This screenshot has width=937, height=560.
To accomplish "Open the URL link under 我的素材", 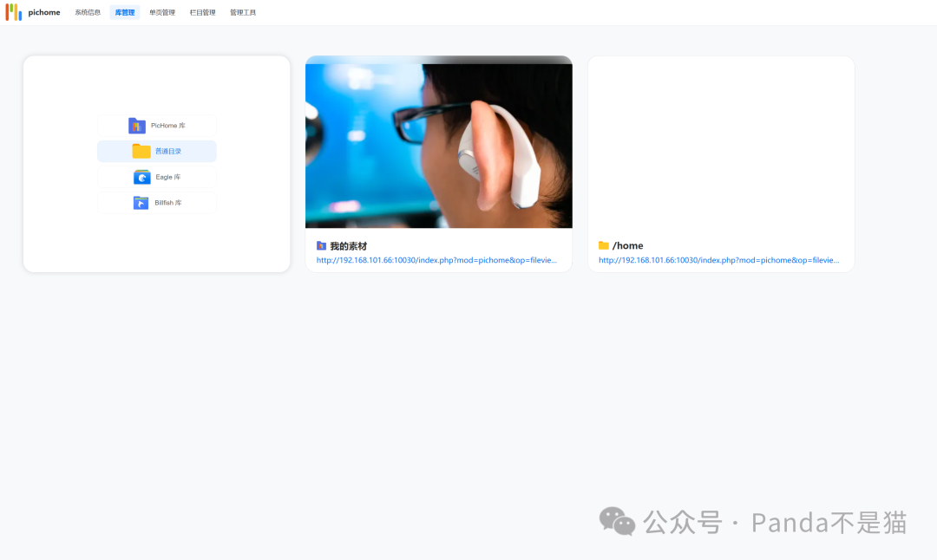I will coord(436,260).
